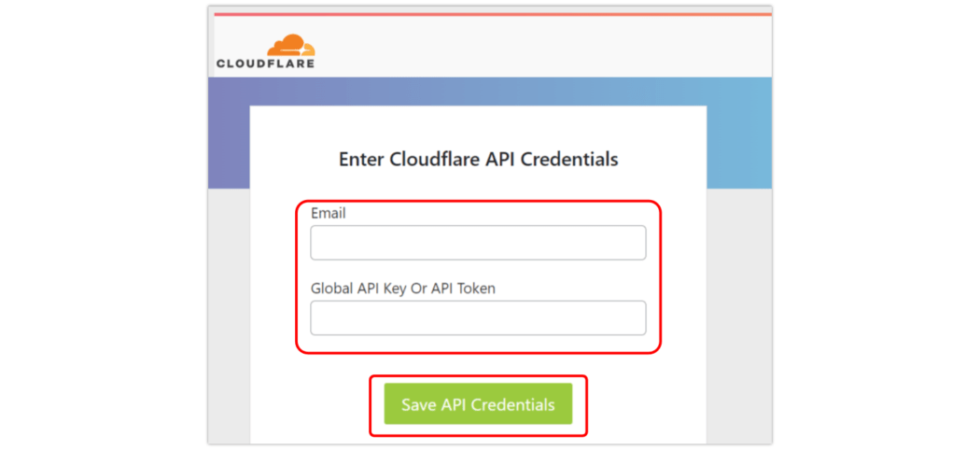The width and height of the screenshot is (980, 451).
Task: Click the orange Cloudflare cloud icon
Action: pos(291,46)
